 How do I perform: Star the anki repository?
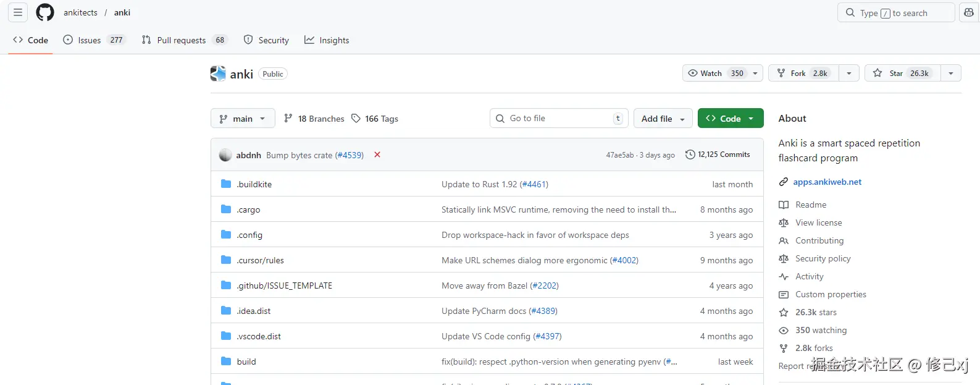coord(903,73)
